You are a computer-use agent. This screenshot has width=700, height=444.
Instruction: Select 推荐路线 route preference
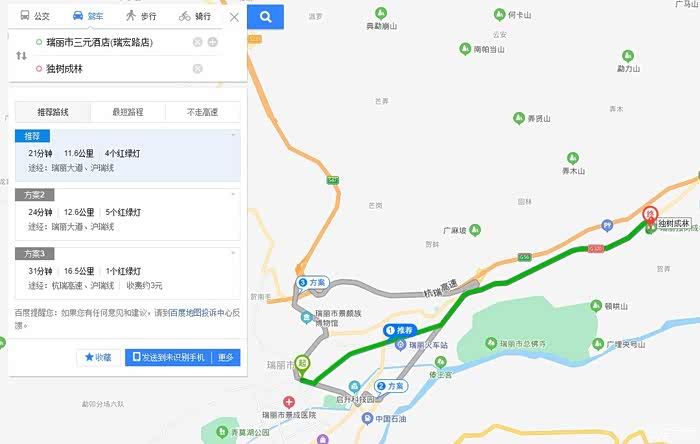[x=53, y=112]
